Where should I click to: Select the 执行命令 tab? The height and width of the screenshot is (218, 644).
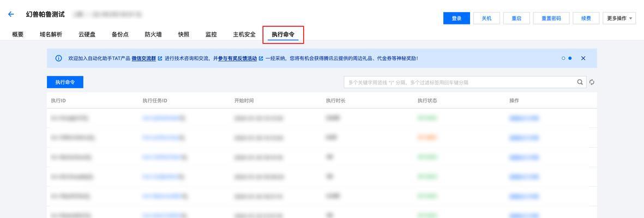pyautogui.click(x=283, y=34)
